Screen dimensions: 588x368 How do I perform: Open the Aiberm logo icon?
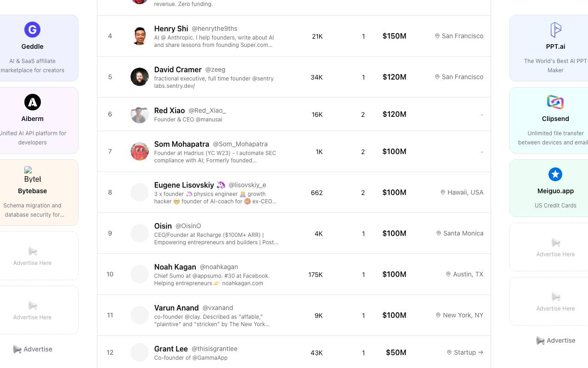pos(32,102)
